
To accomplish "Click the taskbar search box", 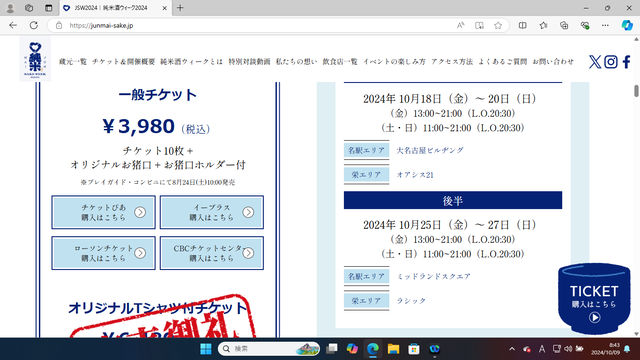I will click(269, 349).
